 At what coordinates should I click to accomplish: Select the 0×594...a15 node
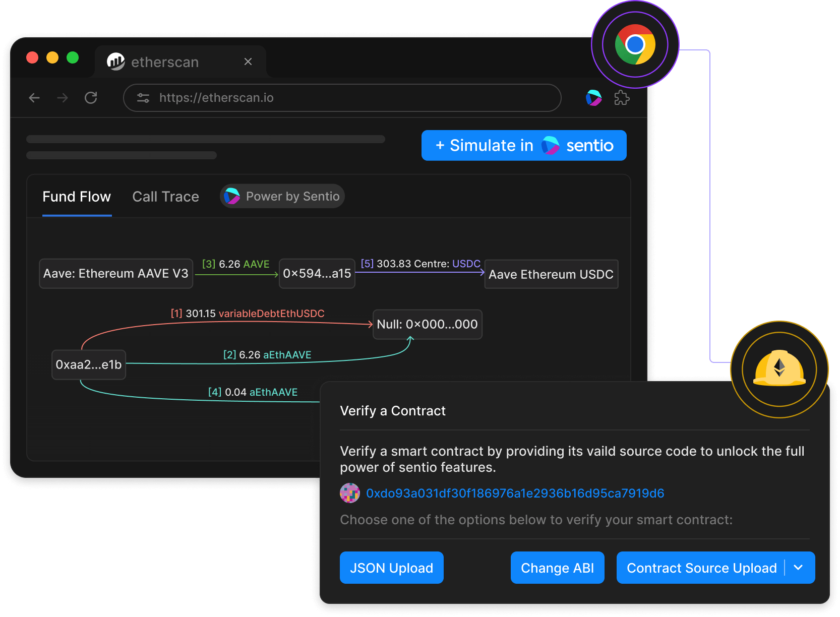point(317,274)
